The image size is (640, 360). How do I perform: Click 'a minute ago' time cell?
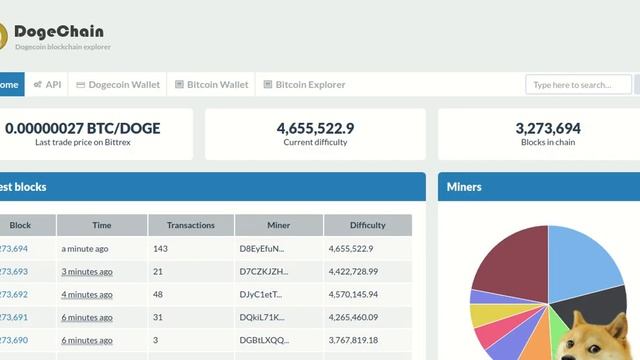point(85,249)
